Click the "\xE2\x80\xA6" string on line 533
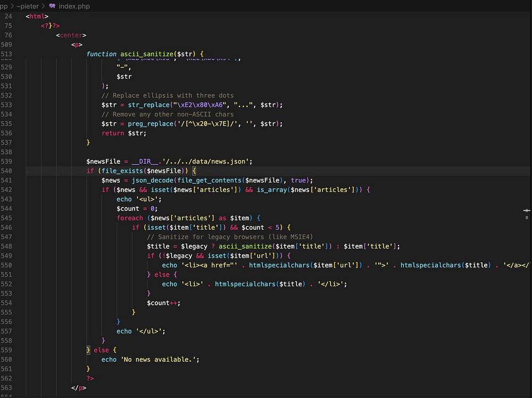532x398 pixels. point(199,105)
